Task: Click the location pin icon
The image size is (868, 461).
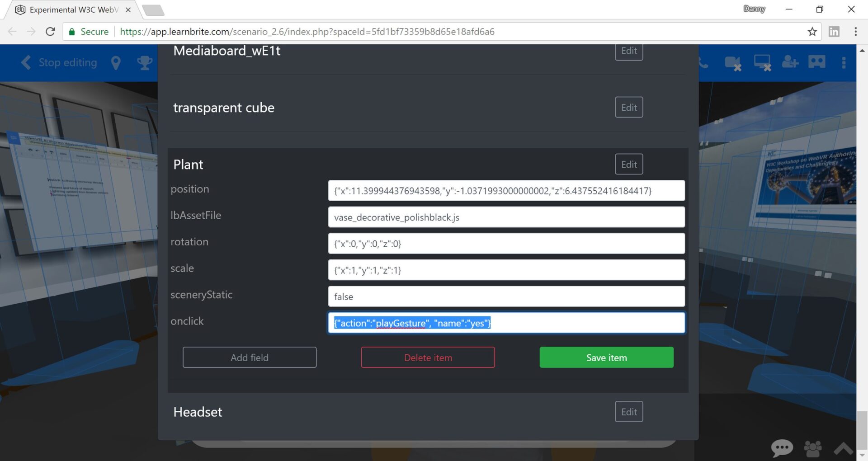Action: tap(116, 62)
